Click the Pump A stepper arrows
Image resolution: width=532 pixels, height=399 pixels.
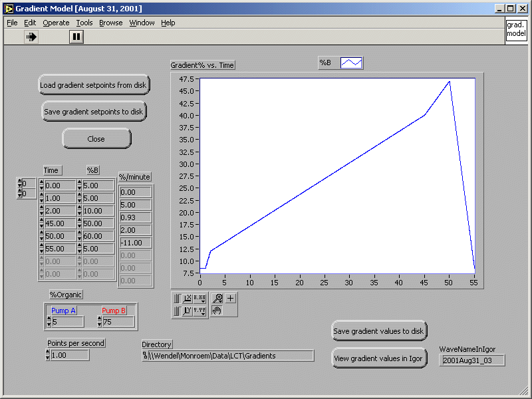point(49,322)
